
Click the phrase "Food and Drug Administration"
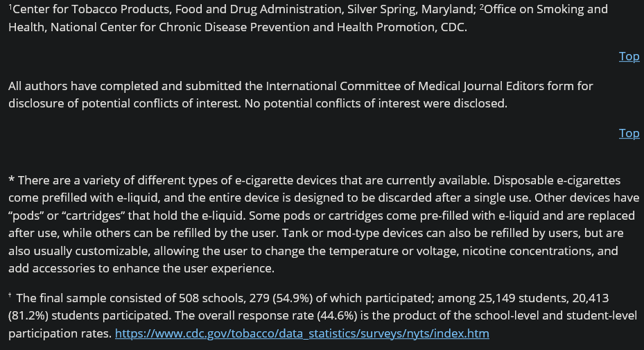259,9
